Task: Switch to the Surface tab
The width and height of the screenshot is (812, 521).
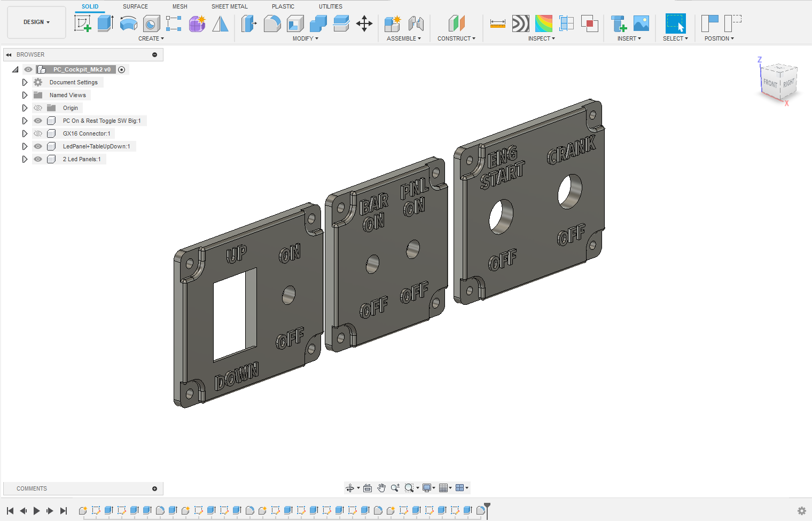Action: 136,6
